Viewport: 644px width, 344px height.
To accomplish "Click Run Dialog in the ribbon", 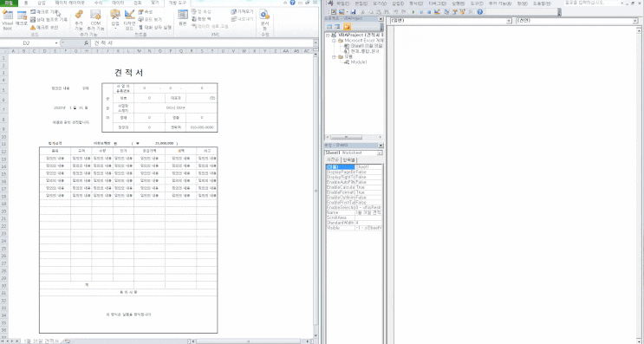I will pyautogui.click(x=155, y=27).
